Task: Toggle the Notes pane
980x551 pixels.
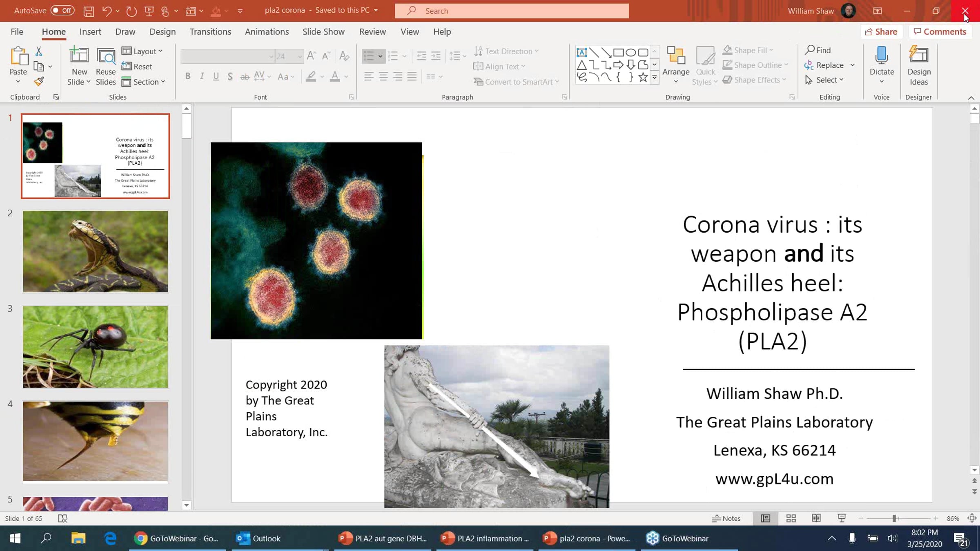Action: (726, 518)
